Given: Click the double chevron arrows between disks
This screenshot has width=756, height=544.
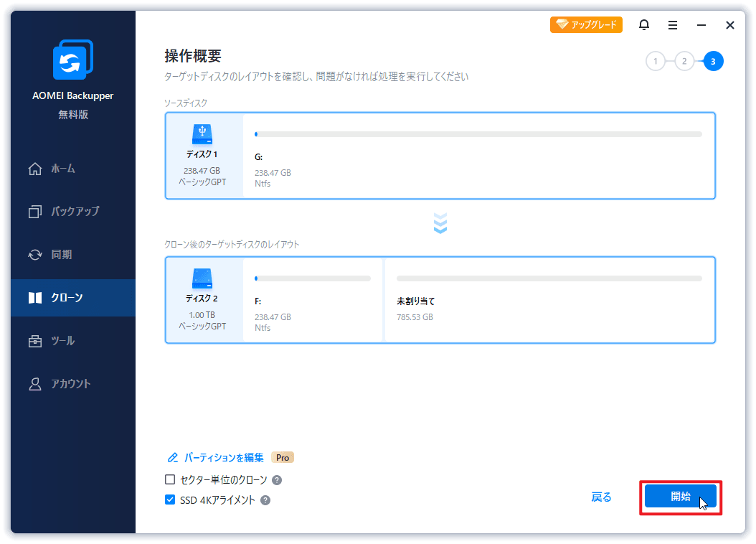Looking at the screenshot, I should pos(440,223).
